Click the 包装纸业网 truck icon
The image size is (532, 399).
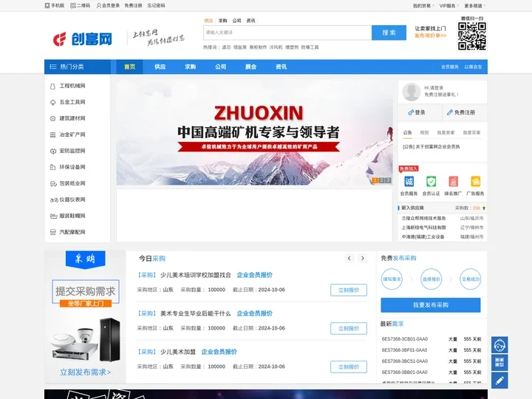53,184
